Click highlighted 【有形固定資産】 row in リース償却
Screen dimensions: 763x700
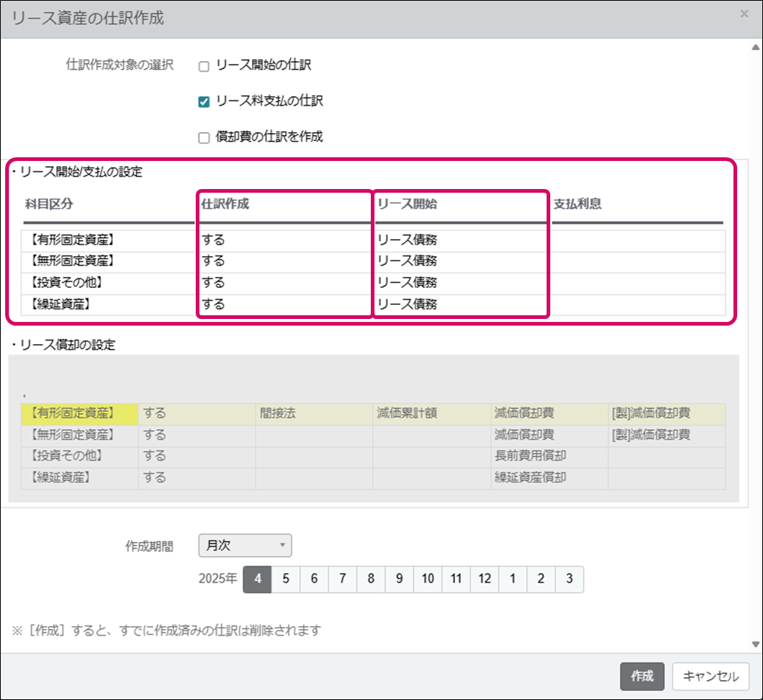tap(80, 414)
